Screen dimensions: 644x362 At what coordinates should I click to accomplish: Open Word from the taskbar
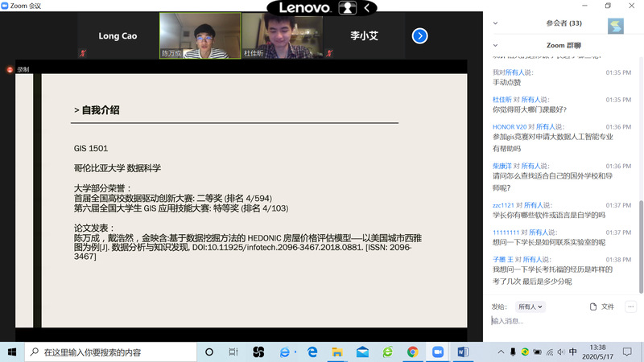click(463, 352)
